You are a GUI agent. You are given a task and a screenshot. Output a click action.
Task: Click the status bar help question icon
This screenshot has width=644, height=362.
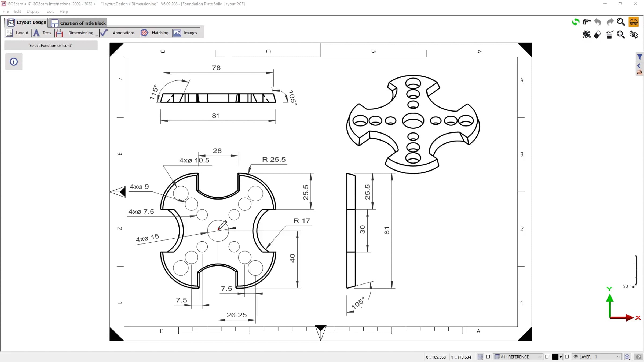tap(639, 357)
